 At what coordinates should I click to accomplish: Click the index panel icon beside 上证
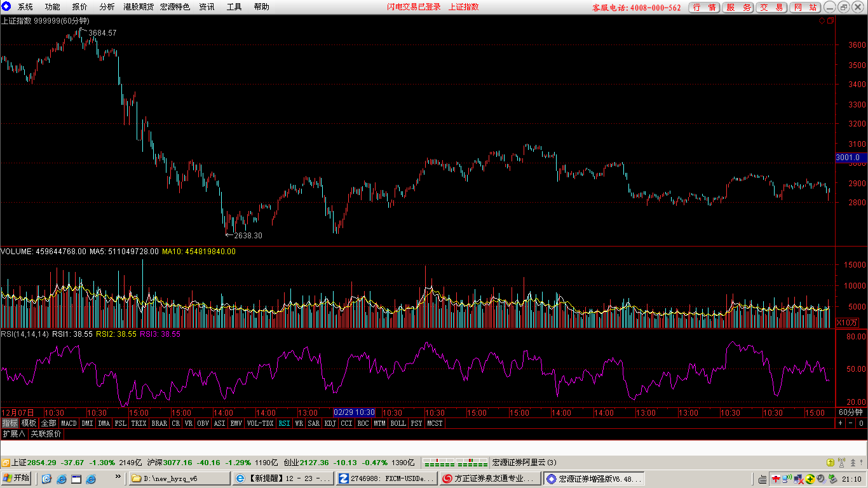point(6,463)
